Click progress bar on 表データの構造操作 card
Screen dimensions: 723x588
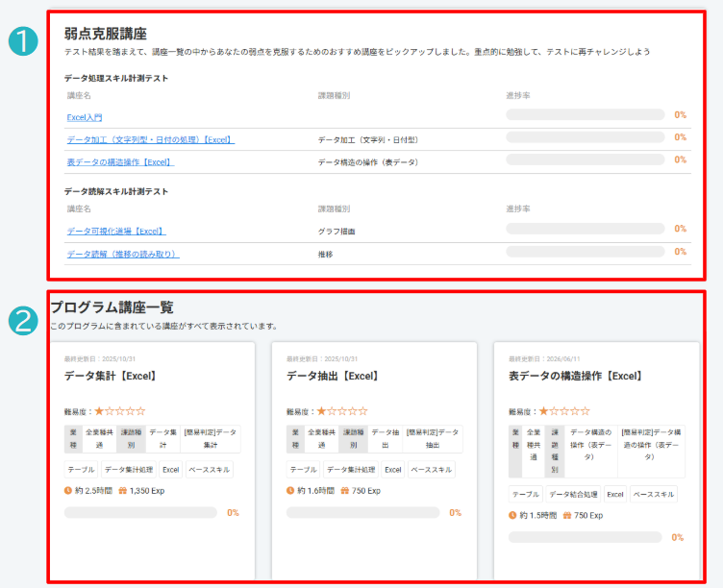[x=586, y=537]
